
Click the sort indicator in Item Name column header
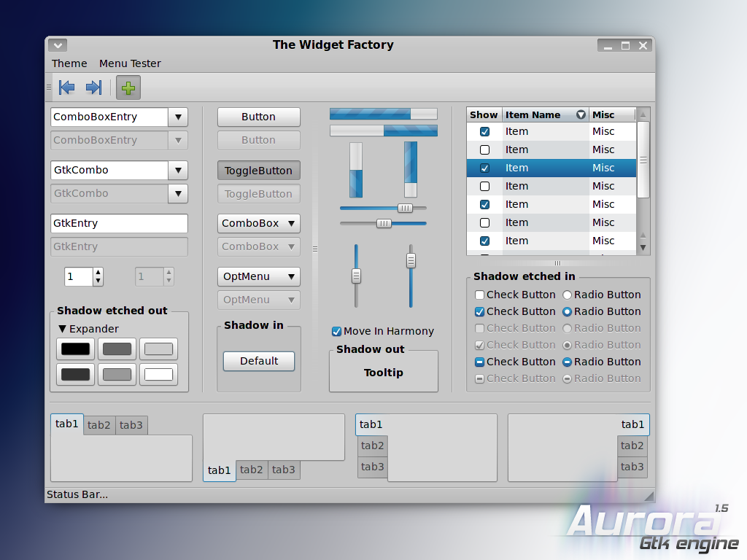click(x=581, y=114)
